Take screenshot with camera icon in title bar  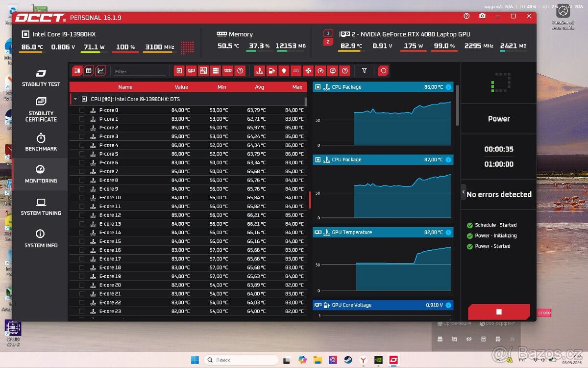pyautogui.click(x=482, y=16)
